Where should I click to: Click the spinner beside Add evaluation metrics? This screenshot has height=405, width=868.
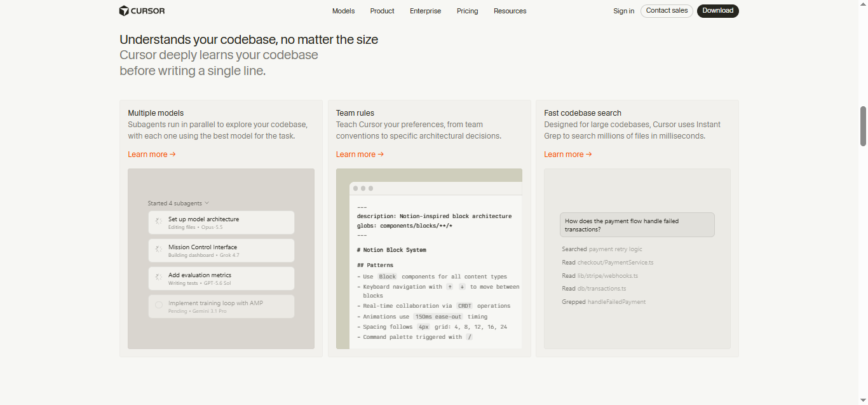coord(159,278)
